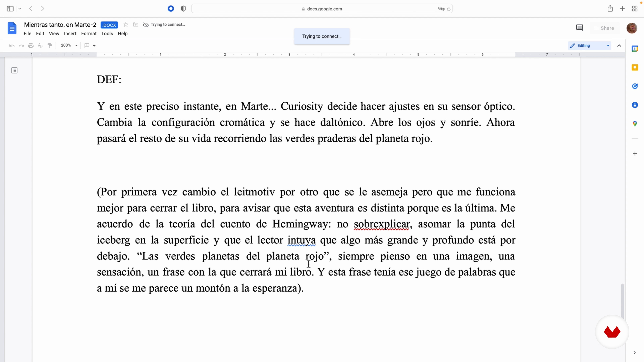This screenshot has width=644, height=362.
Task: Click the move-to-folder icon
Action: (136, 24)
